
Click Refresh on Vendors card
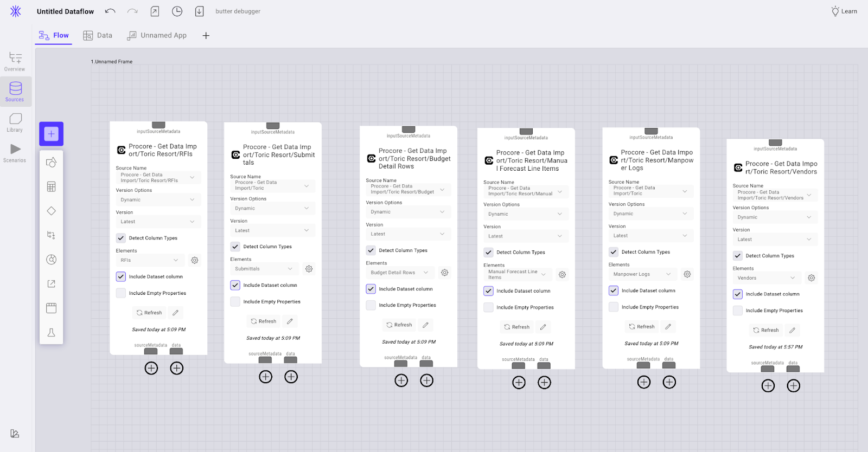(x=766, y=330)
